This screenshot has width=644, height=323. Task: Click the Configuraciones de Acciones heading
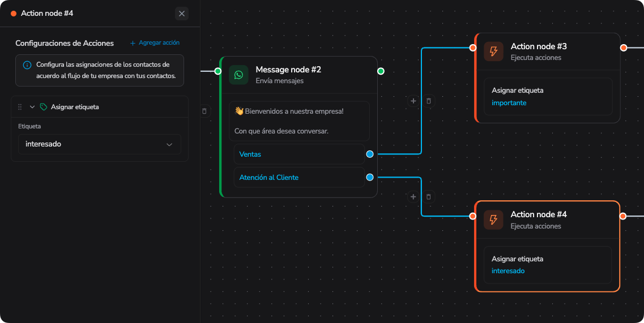click(x=65, y=43)
